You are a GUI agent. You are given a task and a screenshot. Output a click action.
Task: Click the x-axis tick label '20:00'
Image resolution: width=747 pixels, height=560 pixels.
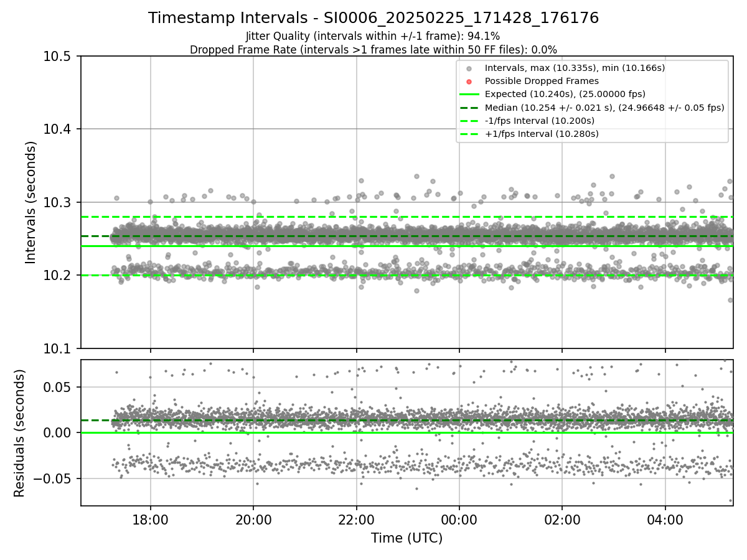tap(253, 520)
